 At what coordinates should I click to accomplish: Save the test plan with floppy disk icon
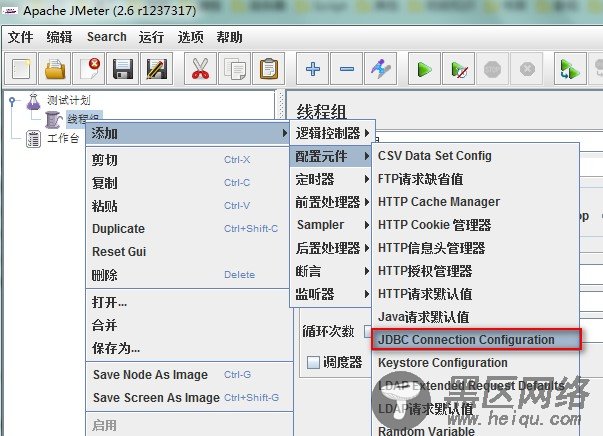(x=123, y=69)
